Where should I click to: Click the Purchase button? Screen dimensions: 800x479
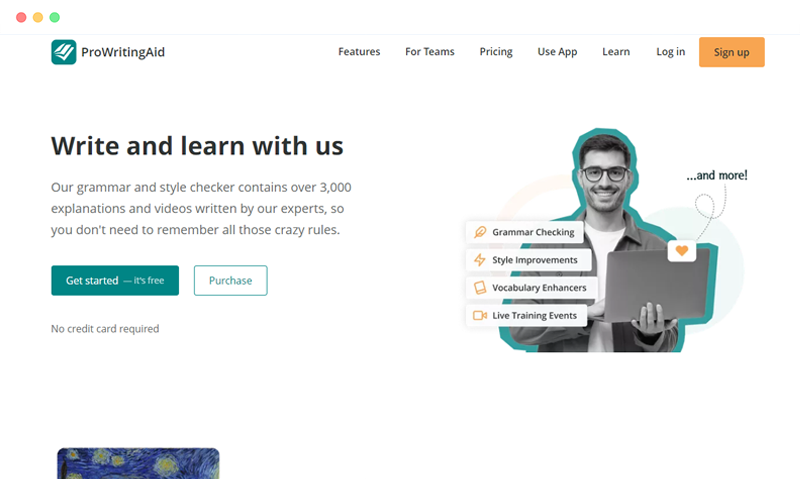coord(231,281)
